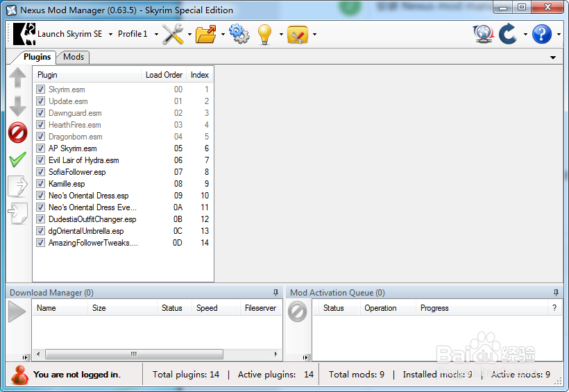Expand the Download Manager side toolbar overflow

click(25, 357)
